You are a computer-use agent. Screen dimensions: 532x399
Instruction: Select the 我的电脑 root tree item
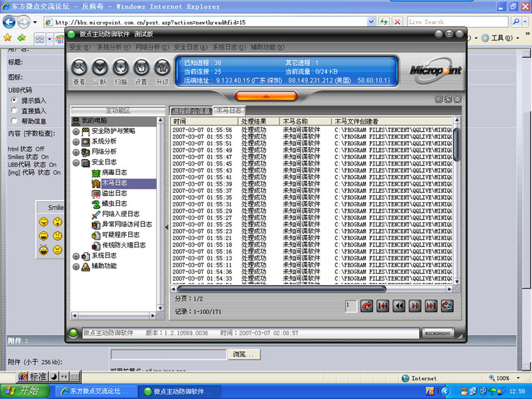(x=94, y=121)
